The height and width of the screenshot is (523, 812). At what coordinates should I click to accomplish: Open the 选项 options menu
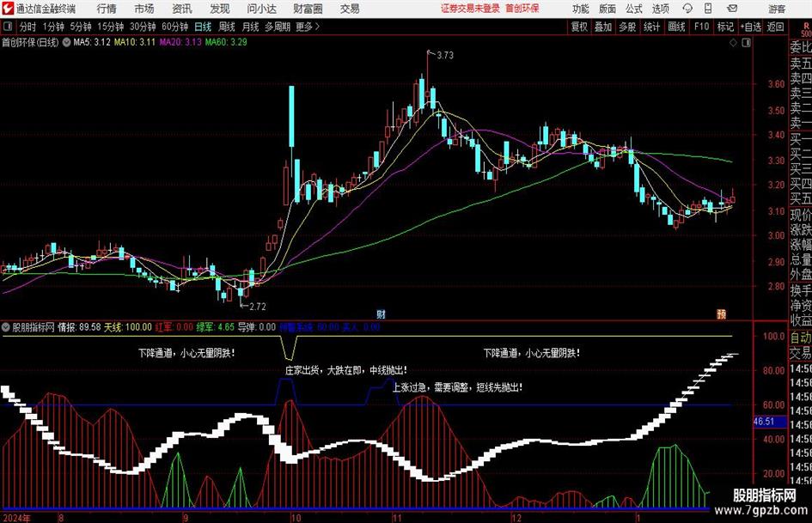(660, 9)
